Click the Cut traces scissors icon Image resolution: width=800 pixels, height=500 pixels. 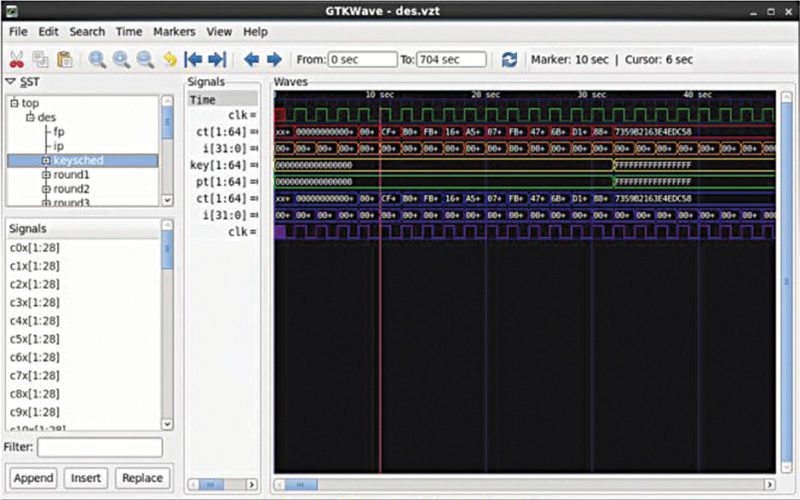pyautogui.click(x=17, y=59)
